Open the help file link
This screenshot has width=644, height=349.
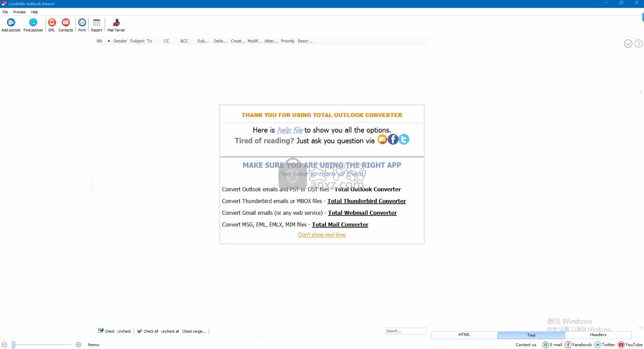click(290, 130)
